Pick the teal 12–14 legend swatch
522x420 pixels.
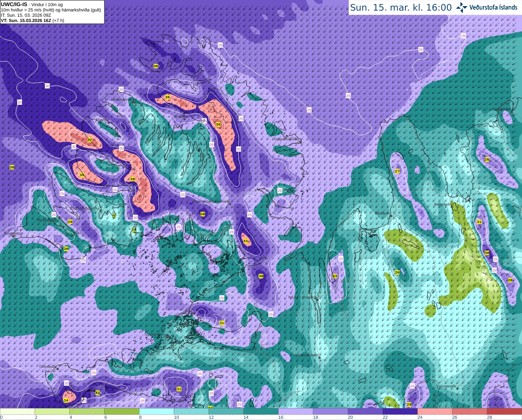click(226, 411)
